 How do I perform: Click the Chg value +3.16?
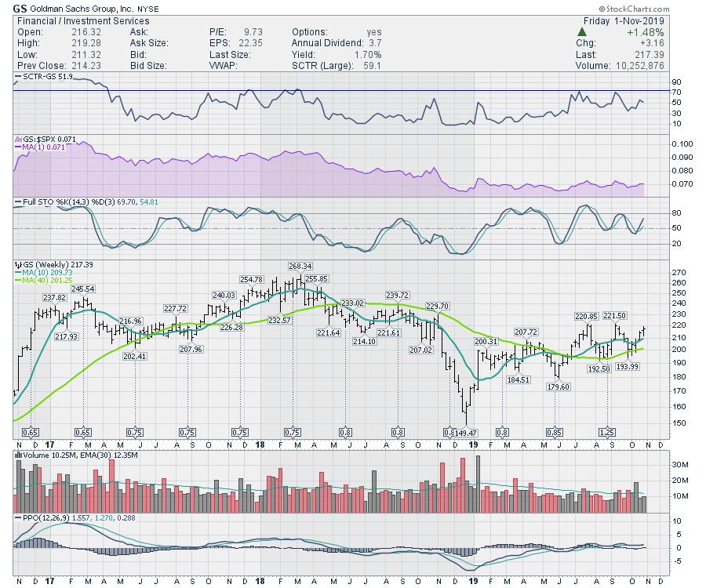[652, 43]
